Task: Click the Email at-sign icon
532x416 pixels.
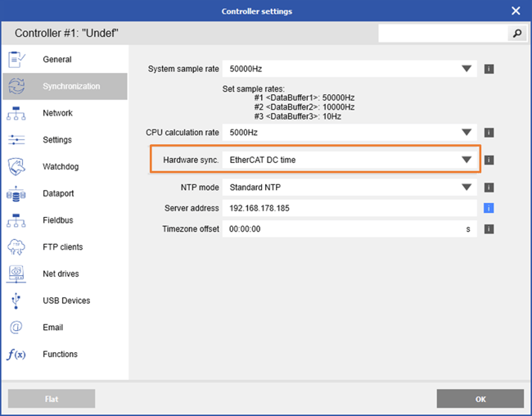Action: pyautogui.click(x=16, y=328)
